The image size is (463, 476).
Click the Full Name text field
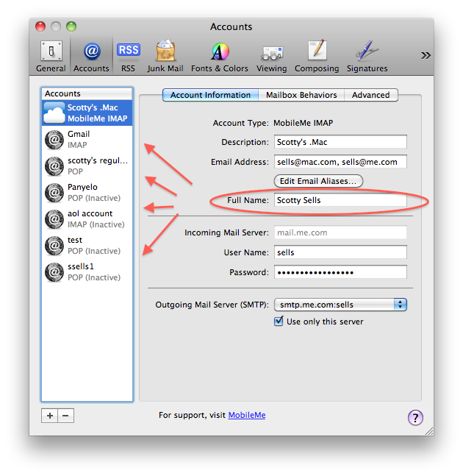340,200
